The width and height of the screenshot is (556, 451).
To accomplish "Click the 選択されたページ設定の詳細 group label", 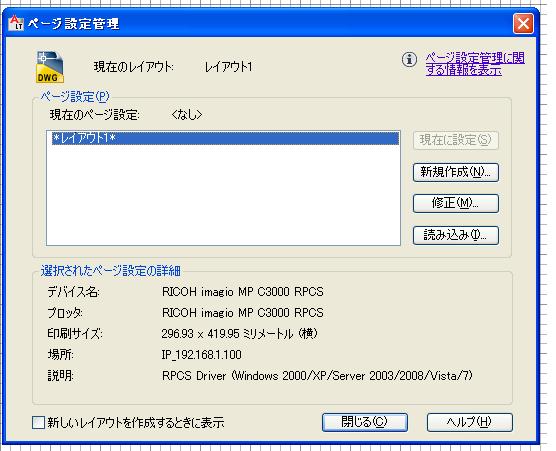I will [111, 271].
